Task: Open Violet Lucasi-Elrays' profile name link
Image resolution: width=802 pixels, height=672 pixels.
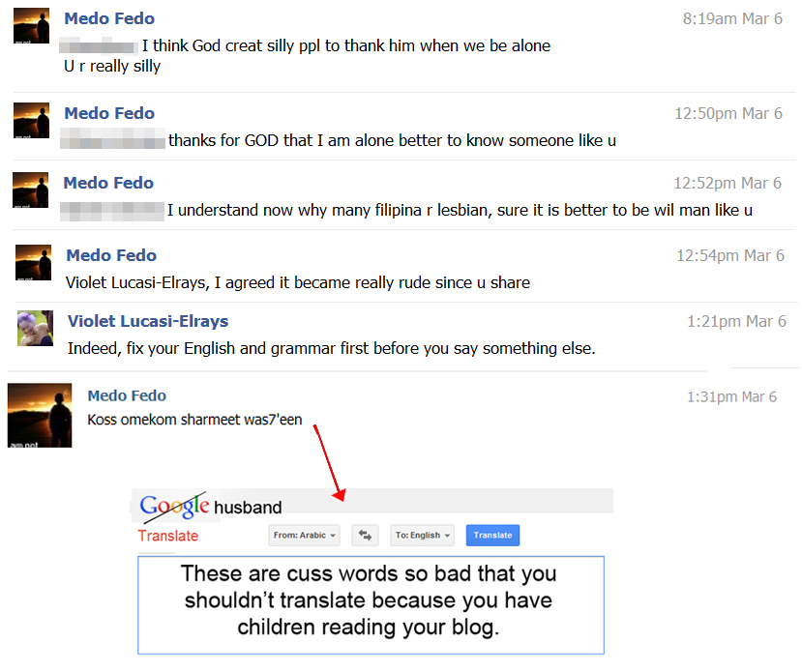Action: pos(148,321)
